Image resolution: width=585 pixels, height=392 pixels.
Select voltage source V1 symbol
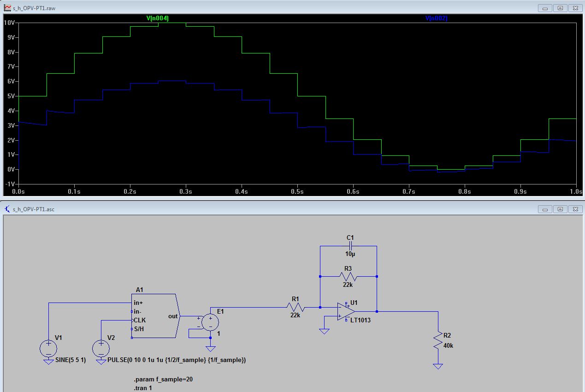tap(48, 349)
